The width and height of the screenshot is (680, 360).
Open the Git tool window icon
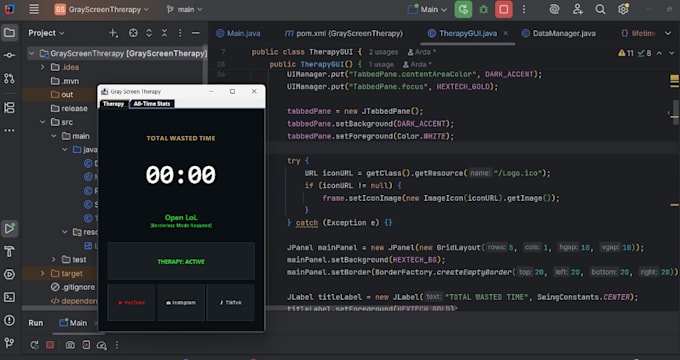point(9,343)
